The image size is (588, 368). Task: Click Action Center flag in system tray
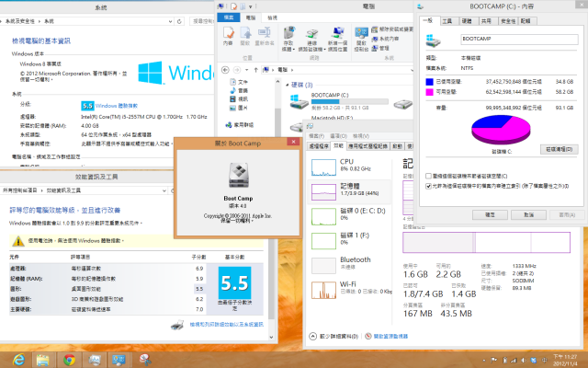pyautogui.click(x=494, y=360)
